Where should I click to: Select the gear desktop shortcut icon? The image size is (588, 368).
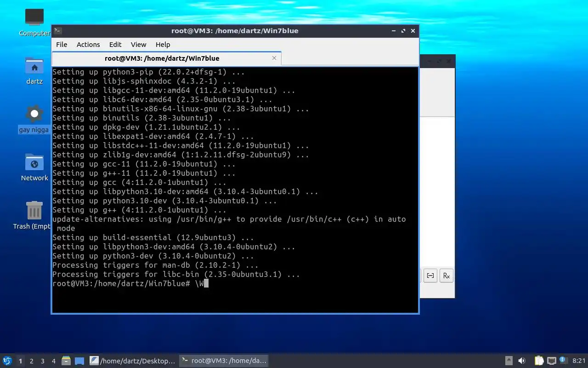coord(34,119)
